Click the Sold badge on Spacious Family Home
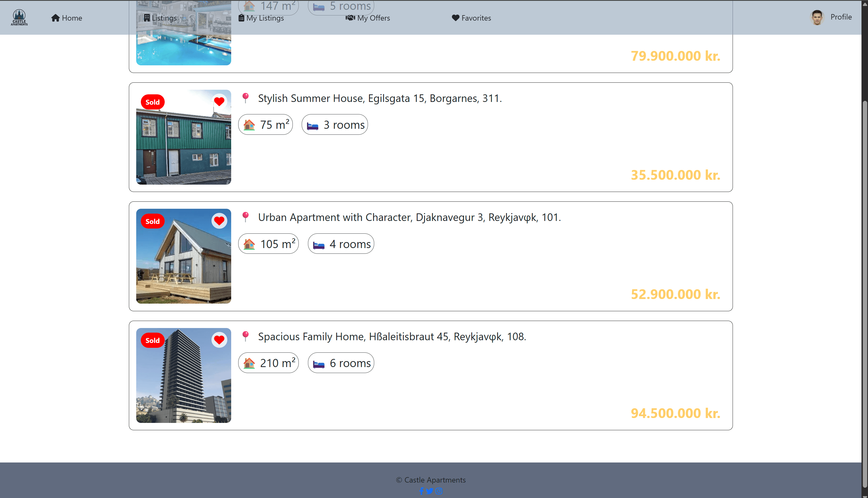 pos(153,340)
